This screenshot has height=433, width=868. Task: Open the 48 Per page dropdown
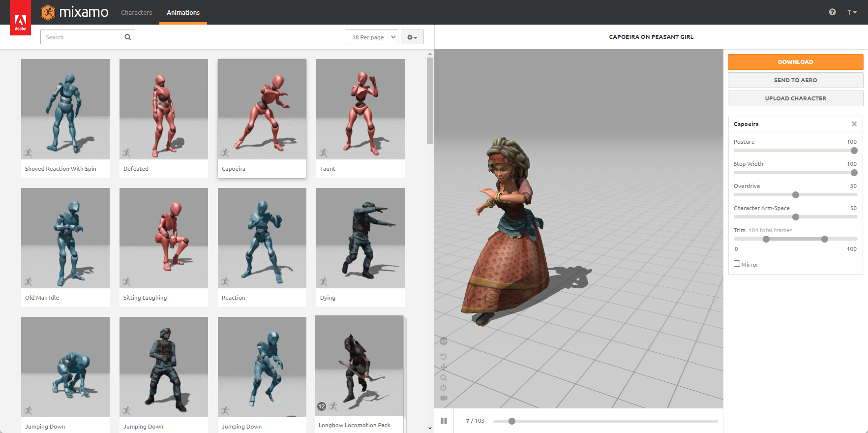371,37
